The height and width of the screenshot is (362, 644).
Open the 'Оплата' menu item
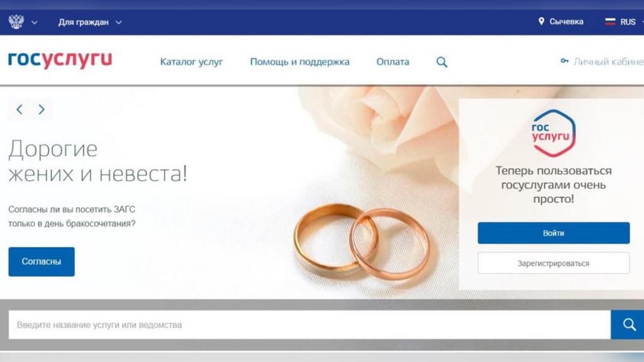click(x=392, y=62)
